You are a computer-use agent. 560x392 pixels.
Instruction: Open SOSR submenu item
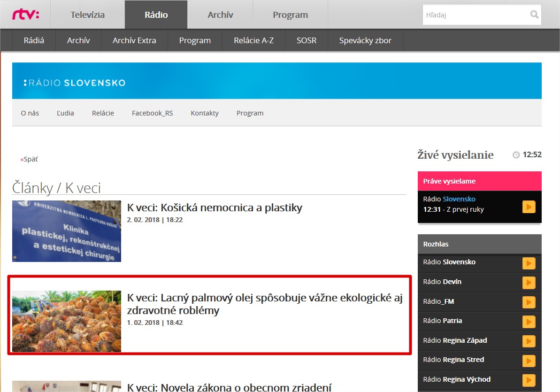pyautogui.click(x=307, y=40)
